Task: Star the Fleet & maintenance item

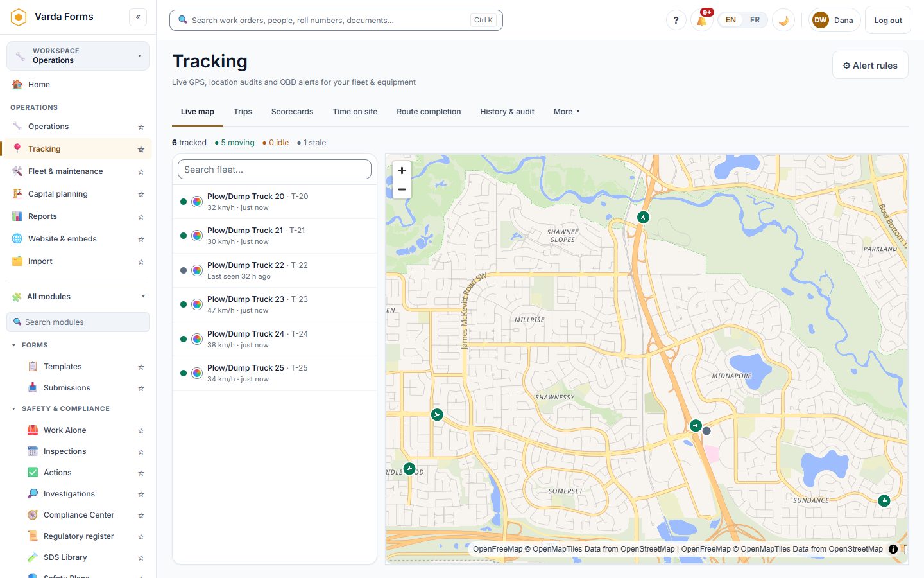Action: point(141,171)
